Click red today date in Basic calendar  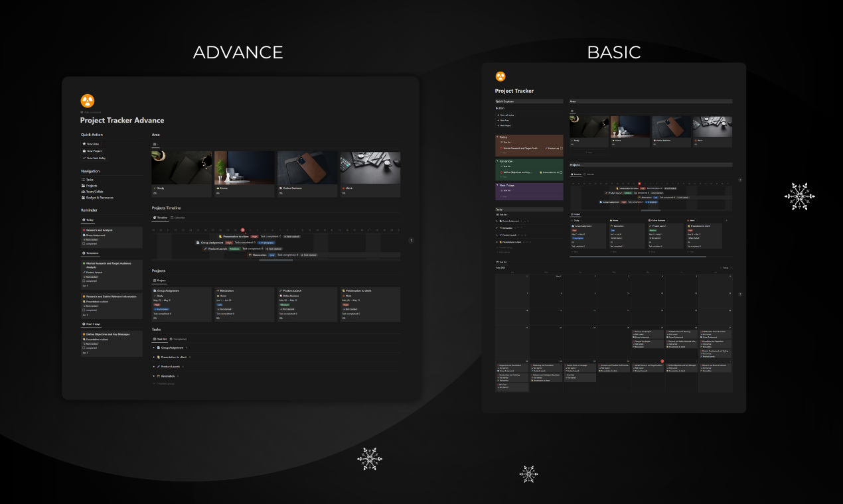[x=662, y=361]
